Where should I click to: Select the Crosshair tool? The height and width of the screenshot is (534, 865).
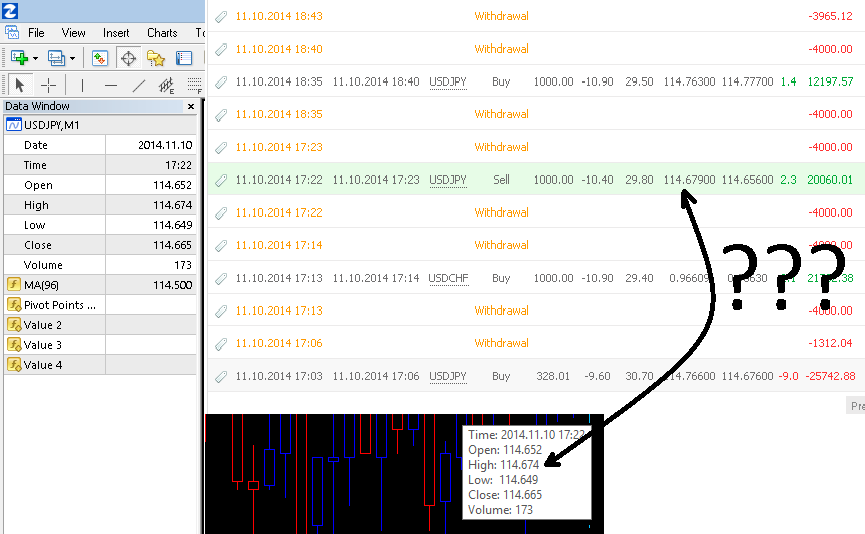click(x=49, y=85)
